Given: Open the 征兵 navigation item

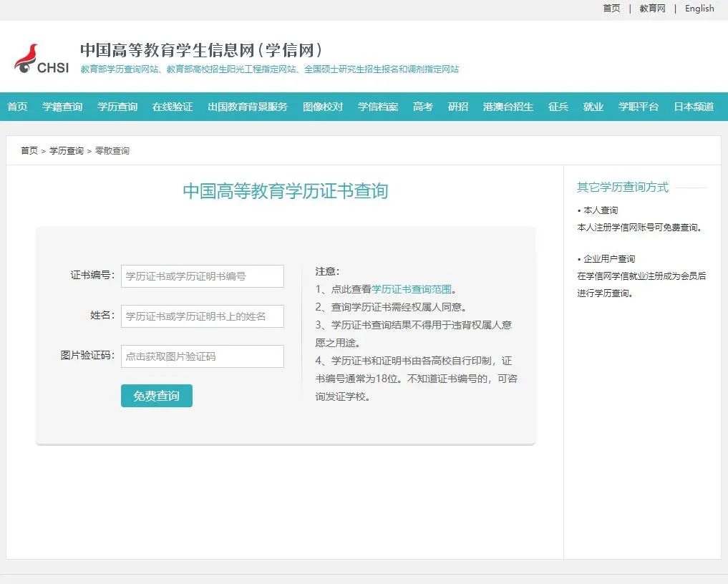Looking at the screenshot, I should click(x=558, y=107).
